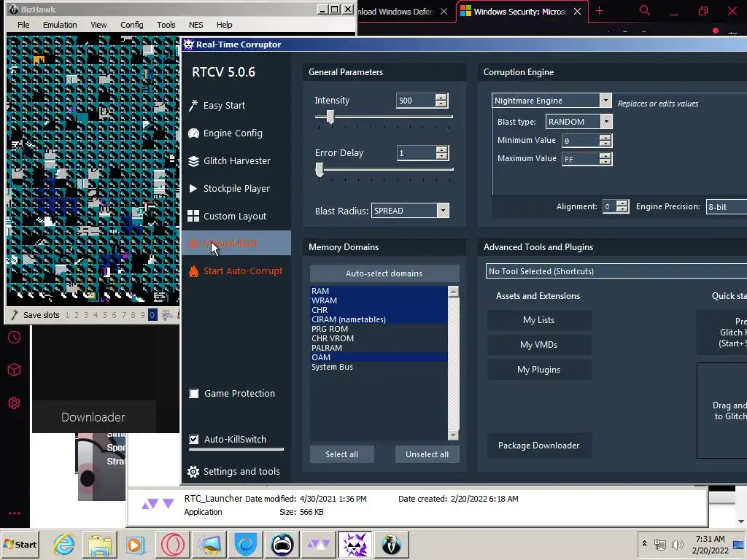Click Opera GX sidebar three-dots icon
Viewport: 747px width, 560px height.
pos(15,513)
